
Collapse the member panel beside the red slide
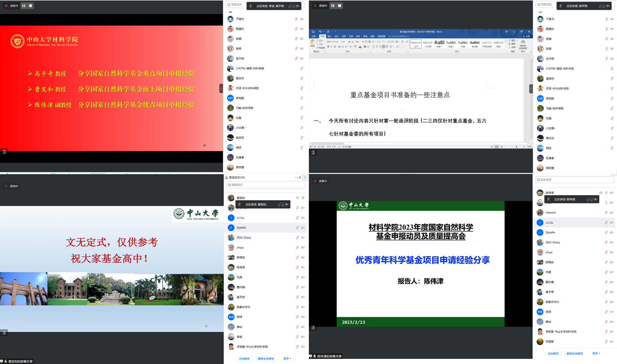(x=221, y=88)
